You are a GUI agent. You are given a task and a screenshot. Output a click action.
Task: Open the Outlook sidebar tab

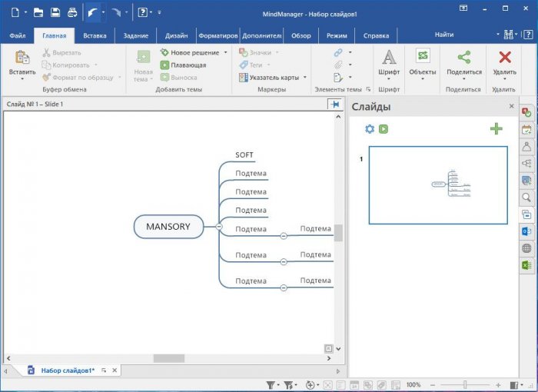pyautogui.click(x=526, y=231)
